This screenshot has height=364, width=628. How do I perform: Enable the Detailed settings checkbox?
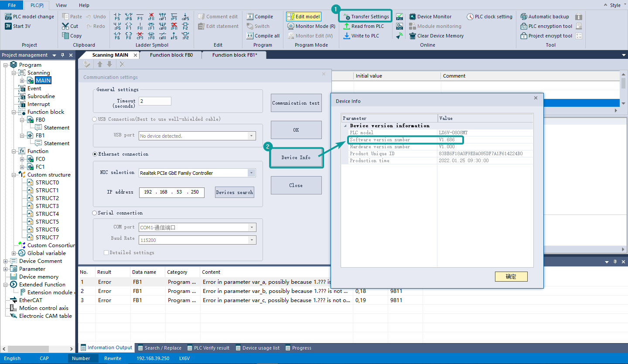106,252
